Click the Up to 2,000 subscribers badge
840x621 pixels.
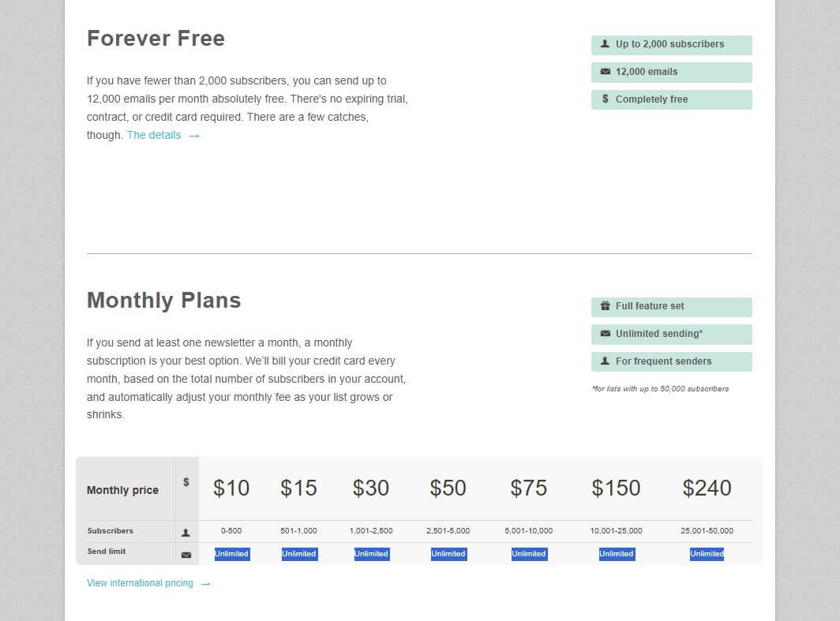pos(671,45)
